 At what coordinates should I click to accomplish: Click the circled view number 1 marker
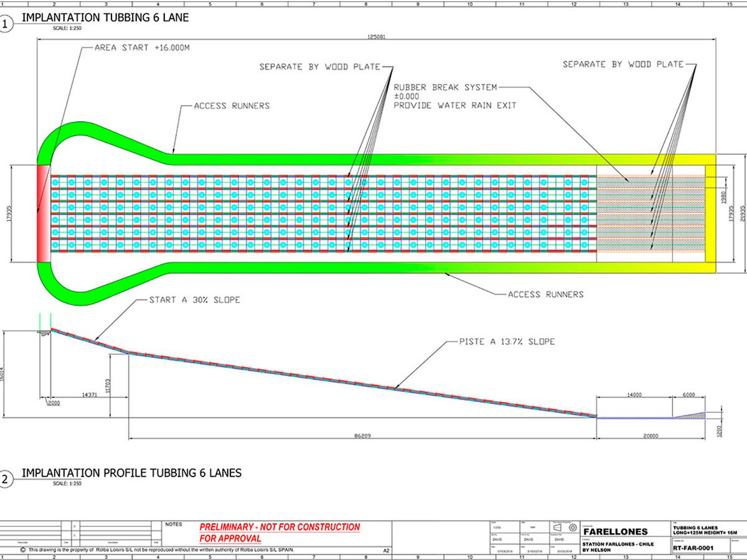click(5, 25)
